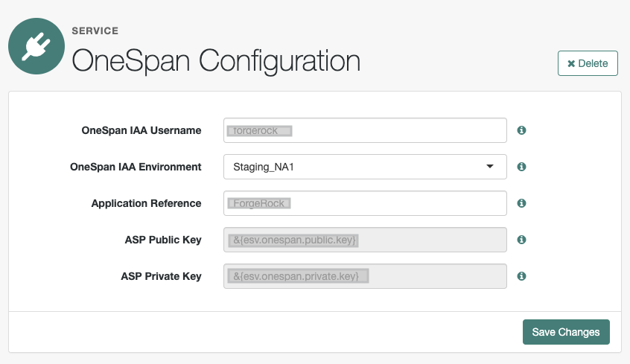Click the info icon beside OneSpan IAA Environment
This screenshot has width=630, height=364.
pyautogui.click(x=521, y=167)
